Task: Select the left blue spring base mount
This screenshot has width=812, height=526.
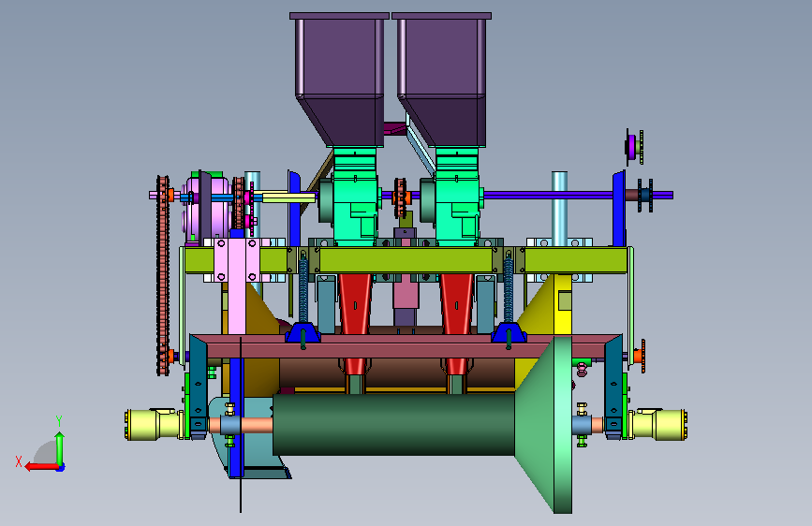Action: point(303,333)
